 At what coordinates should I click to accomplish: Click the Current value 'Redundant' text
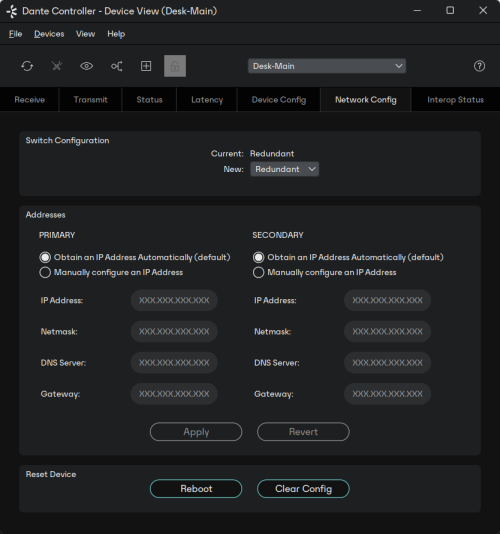[x=272, y=154]
